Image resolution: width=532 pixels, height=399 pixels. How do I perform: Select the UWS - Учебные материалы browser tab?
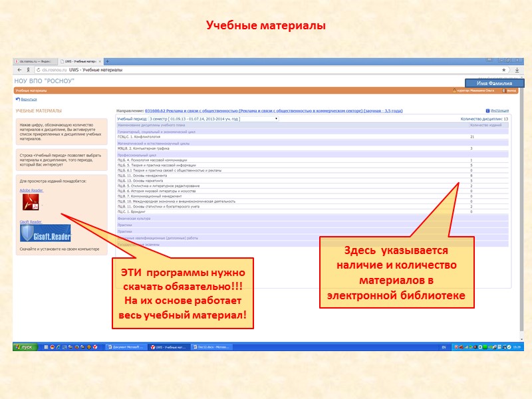(80, 61)
